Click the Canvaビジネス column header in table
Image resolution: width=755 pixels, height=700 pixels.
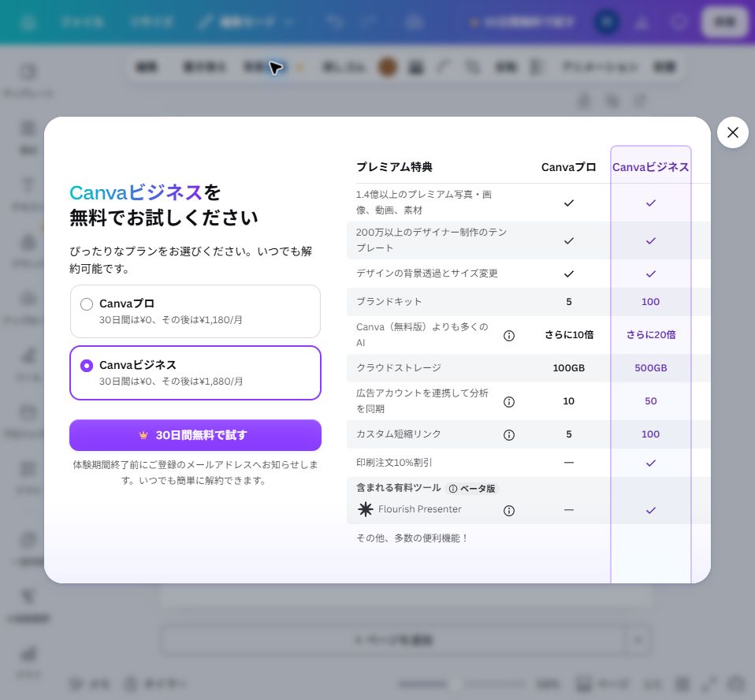pos(650,167)
